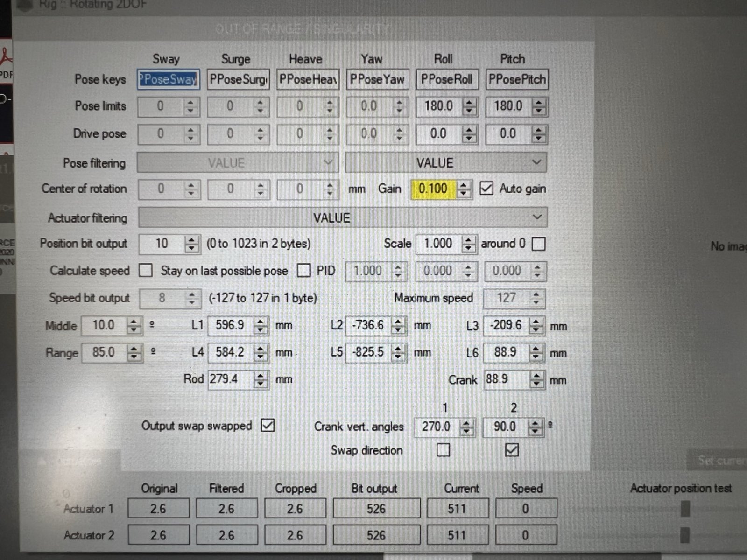Click the Scale value field
This screenshot has height=560, width=747.
438,244
